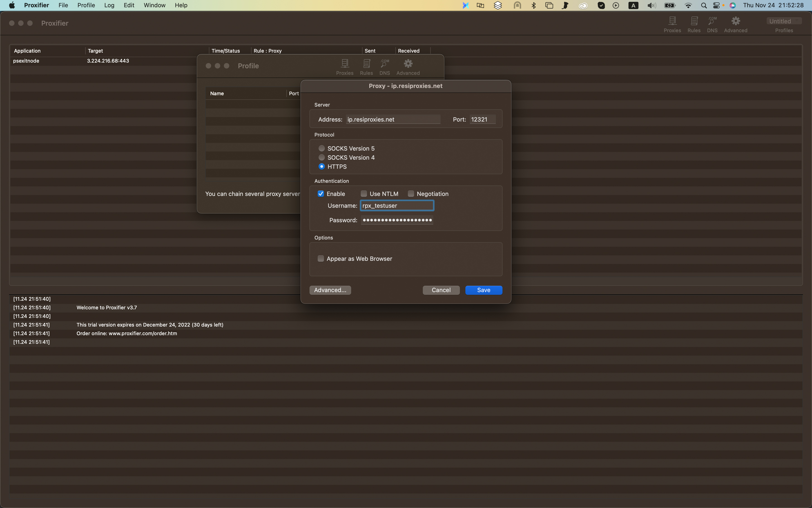The height and width of the screenshot is (508, 812).
Task: Click the arch-shaped menu bar icon
Action: [517, 5]
